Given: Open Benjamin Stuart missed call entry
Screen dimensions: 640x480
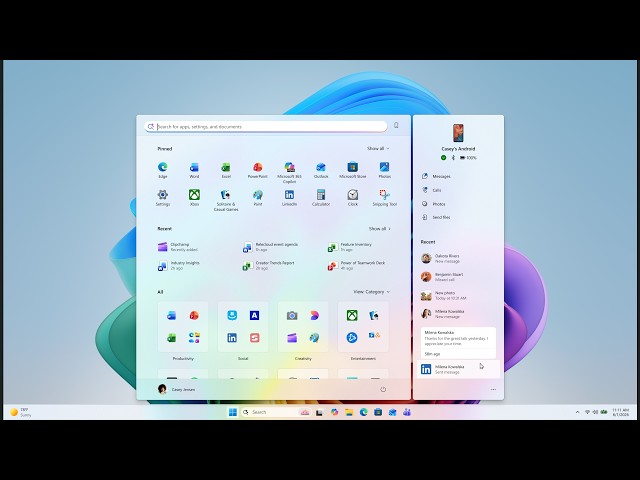Looking at the screenshot, I should (x=458, y=277).
